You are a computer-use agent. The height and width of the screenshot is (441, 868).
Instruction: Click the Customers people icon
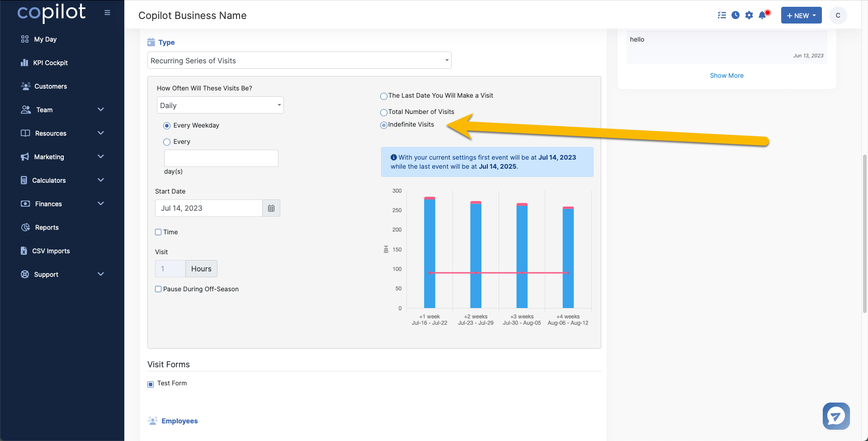[26, 86]
